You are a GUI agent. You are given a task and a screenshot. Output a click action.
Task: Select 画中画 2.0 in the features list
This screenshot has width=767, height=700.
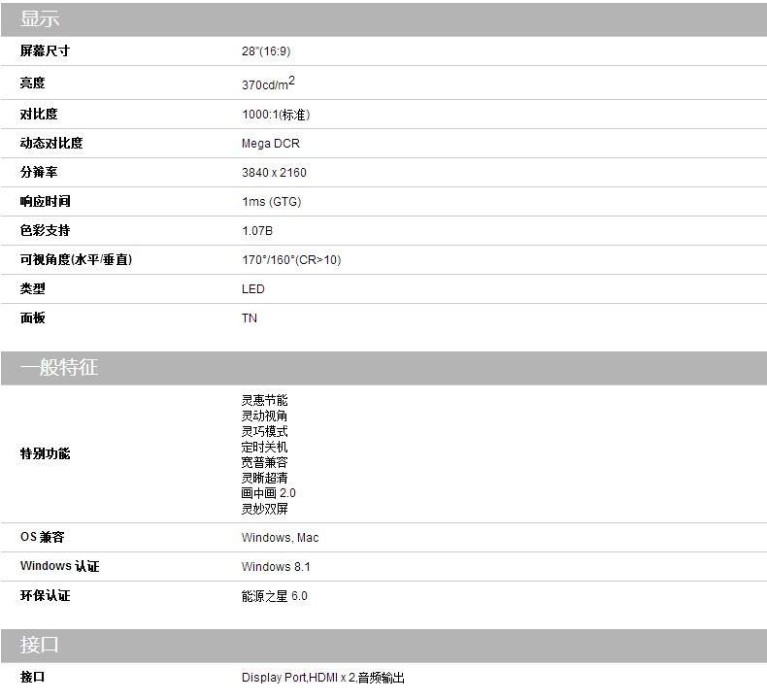click(x=268, y=493)
